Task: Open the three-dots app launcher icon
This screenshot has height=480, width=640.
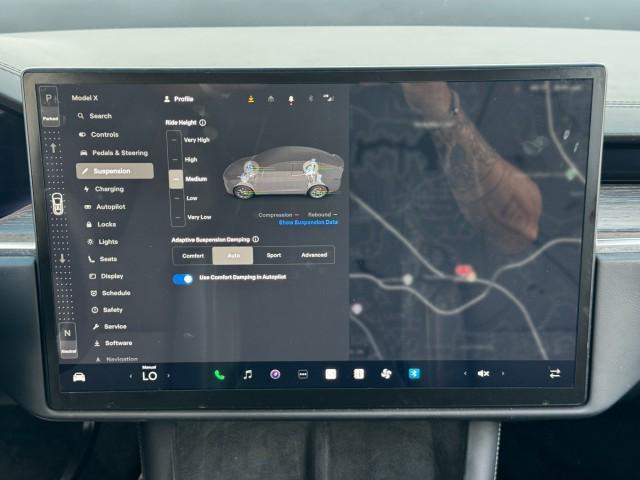Action: pos(303,374)
